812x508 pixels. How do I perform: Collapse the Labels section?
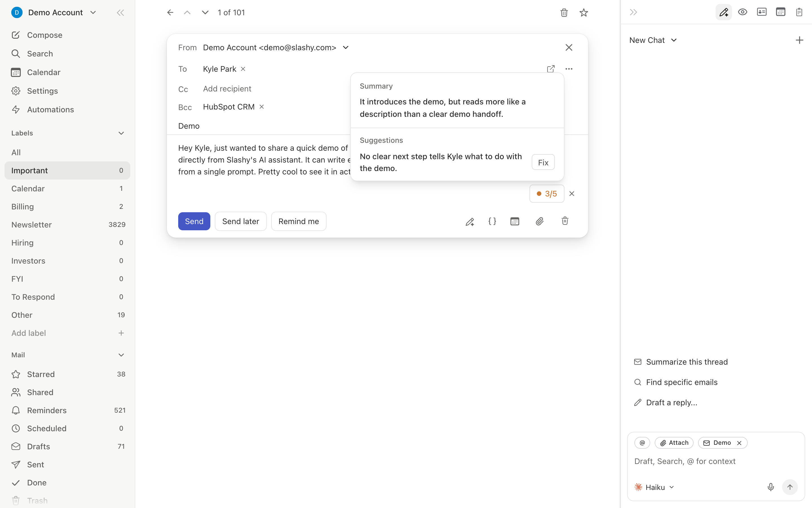coord(121,133)
